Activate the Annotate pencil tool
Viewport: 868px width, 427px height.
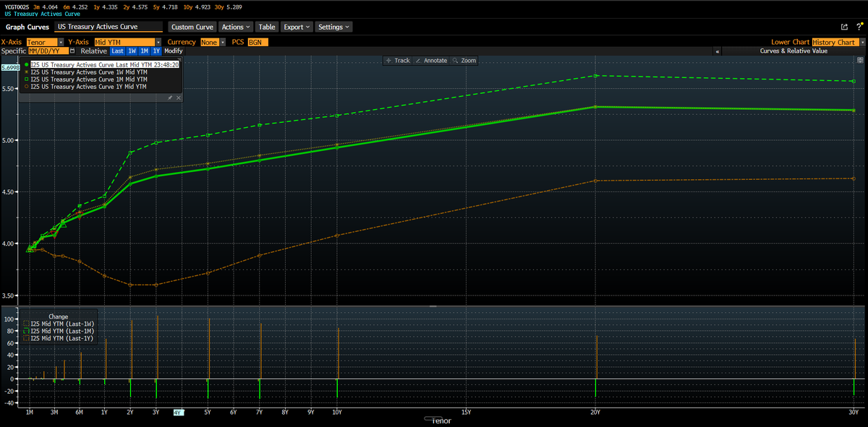point(432,61)
